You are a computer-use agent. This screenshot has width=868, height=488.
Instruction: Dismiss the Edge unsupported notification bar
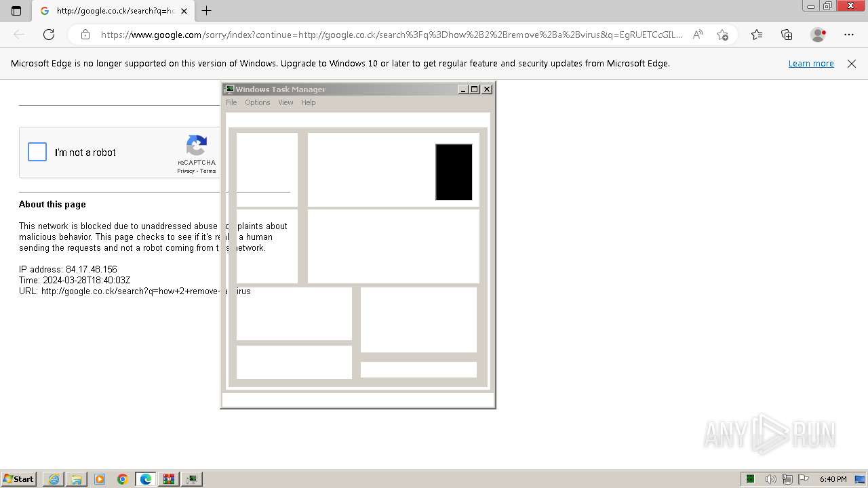tap(852, 64)
